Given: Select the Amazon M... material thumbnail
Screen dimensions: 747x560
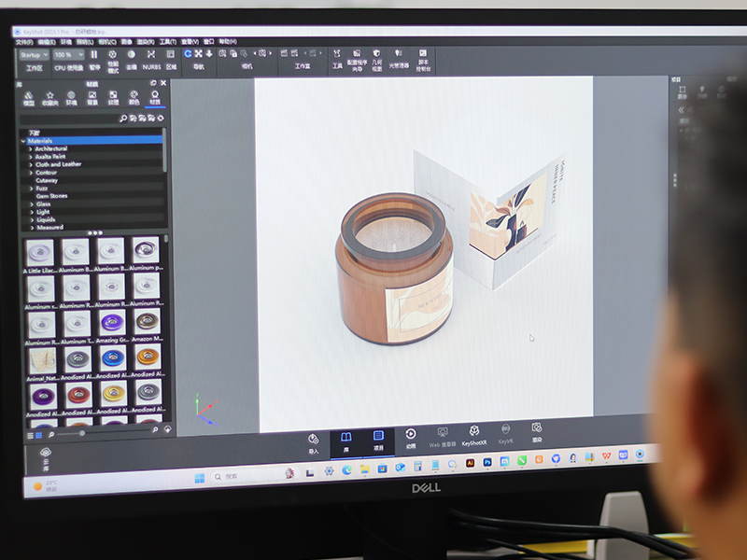Looking at the screenshot, I should pos(148,321).
